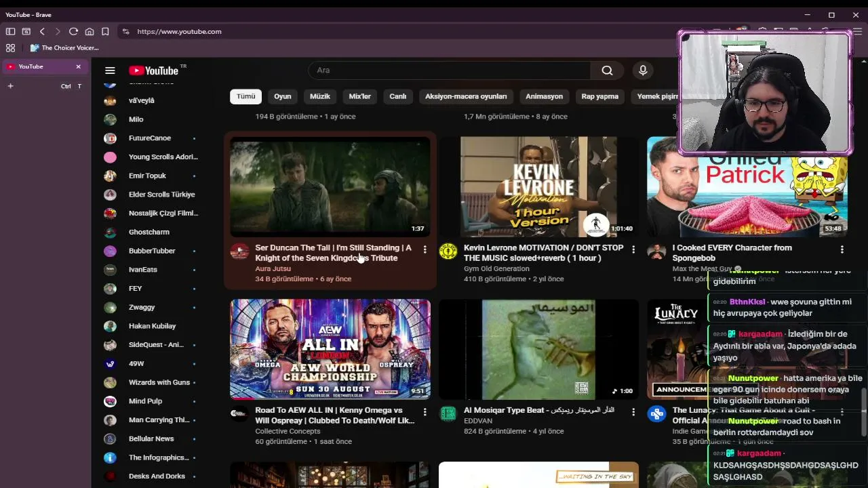Bookmark this page with the bookmark icon
868x488 pixels.
[x=105, y=31]
